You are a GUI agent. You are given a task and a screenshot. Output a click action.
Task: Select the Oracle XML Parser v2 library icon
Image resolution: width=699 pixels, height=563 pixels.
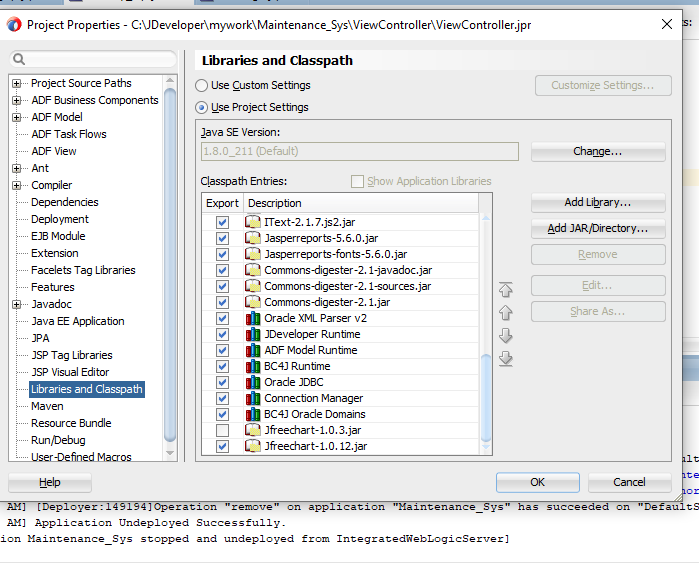click(x=253, y=318)
